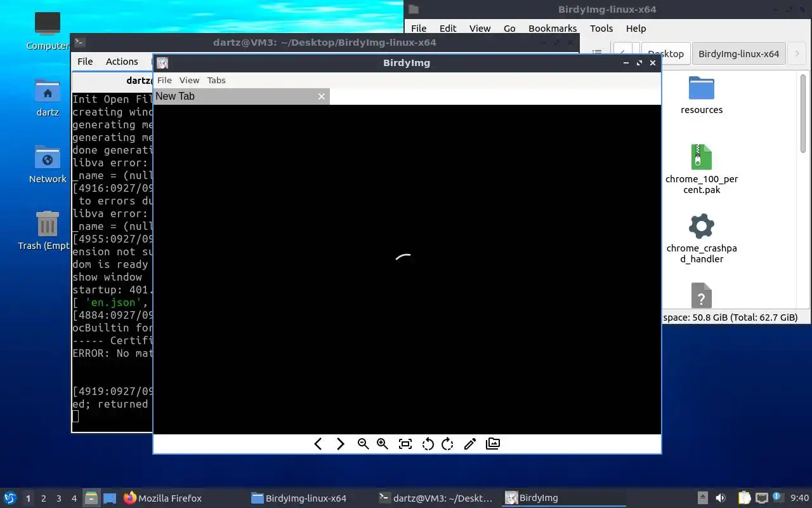The image size is (812, 508).
Task: Click the free space status bar text
Action: click(x=730, y=317)
